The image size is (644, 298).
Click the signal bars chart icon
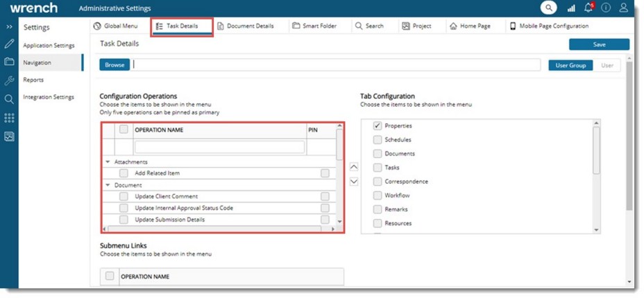[571, 8]
